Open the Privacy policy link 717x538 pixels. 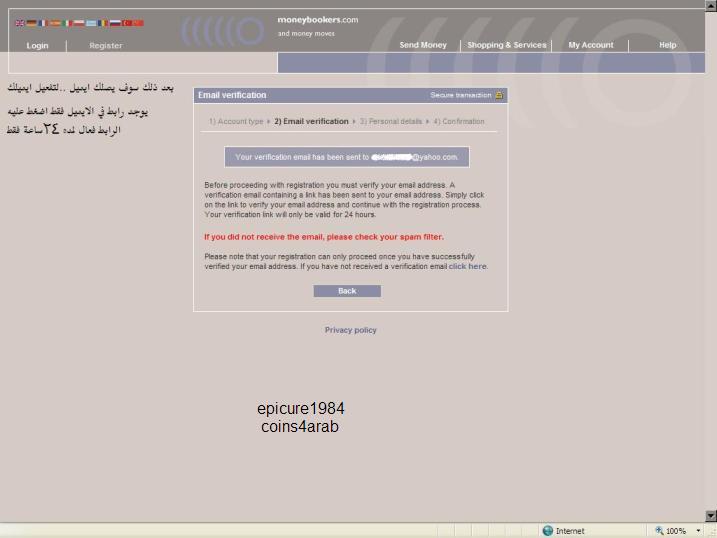pos(351,330)
